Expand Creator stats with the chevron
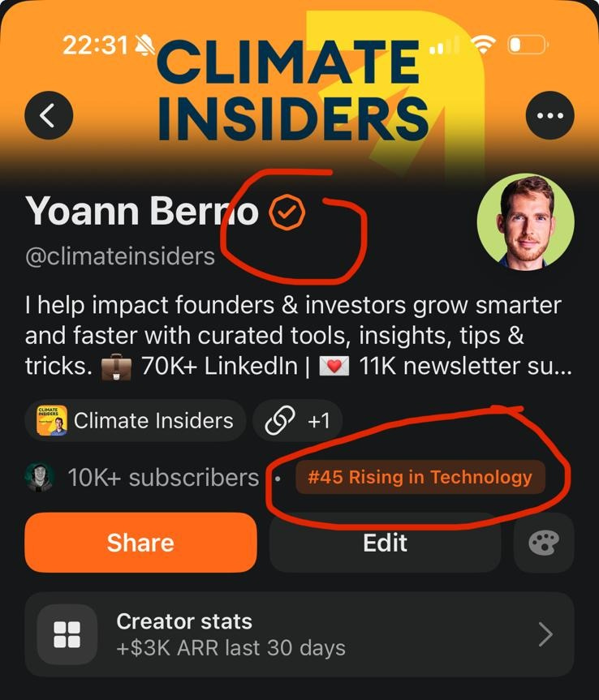This screenshot has width=599, height=700. click(545, 634)
